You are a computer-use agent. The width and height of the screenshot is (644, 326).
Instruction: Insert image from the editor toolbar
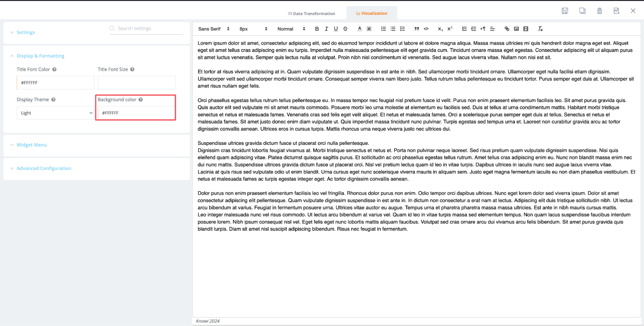516,29
